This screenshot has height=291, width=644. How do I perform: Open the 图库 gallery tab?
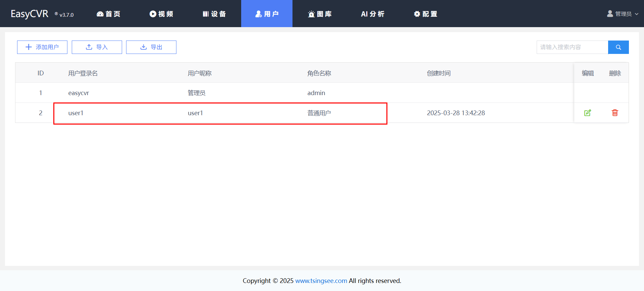[x=320, y=14]
